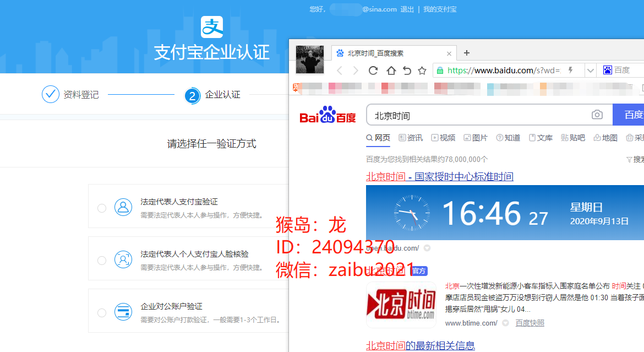
Task: Click the camera image-search icon
Action: pyautogui.click(x=597, y=115)
